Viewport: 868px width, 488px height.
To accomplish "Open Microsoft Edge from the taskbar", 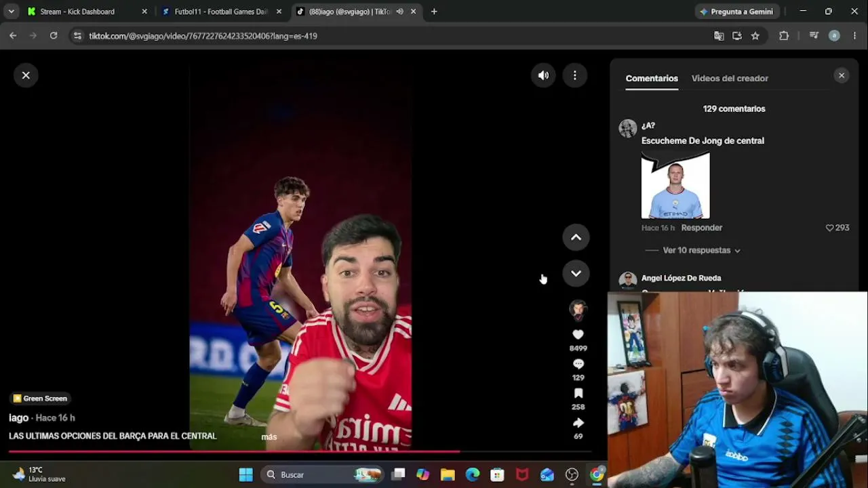I will (x=473, y=474).
